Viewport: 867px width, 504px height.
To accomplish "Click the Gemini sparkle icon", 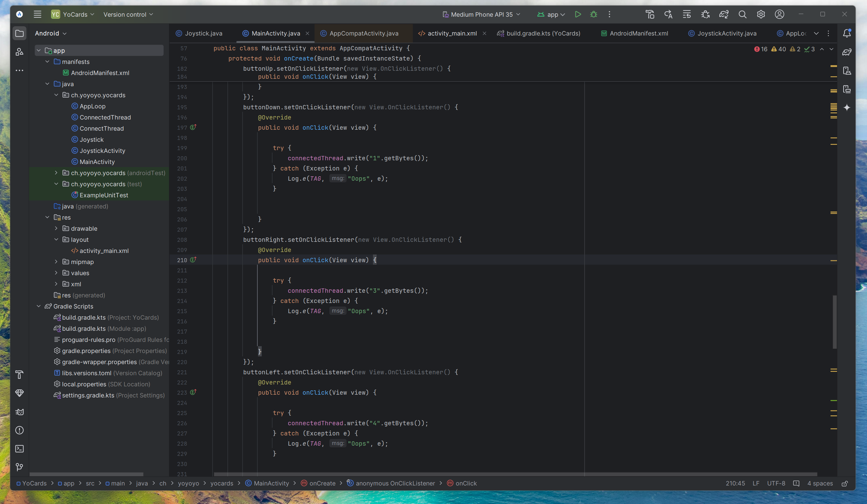I will (x=847, y=107).
